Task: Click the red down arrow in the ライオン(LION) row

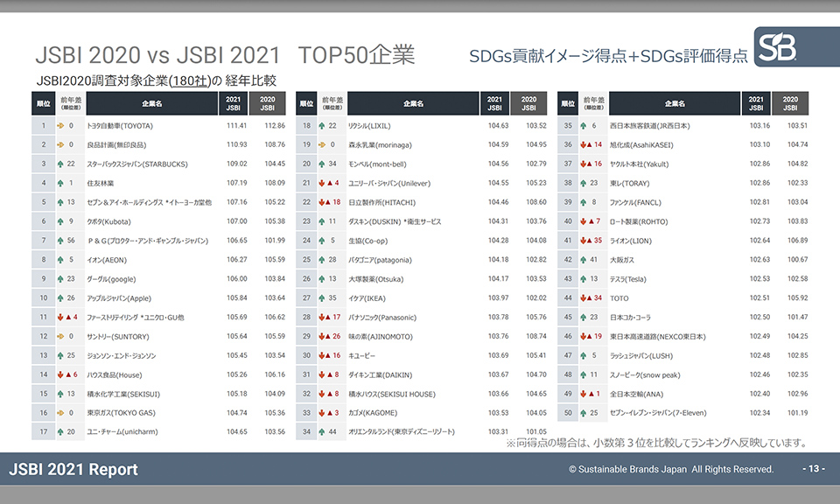Action: tap(585, 241)
